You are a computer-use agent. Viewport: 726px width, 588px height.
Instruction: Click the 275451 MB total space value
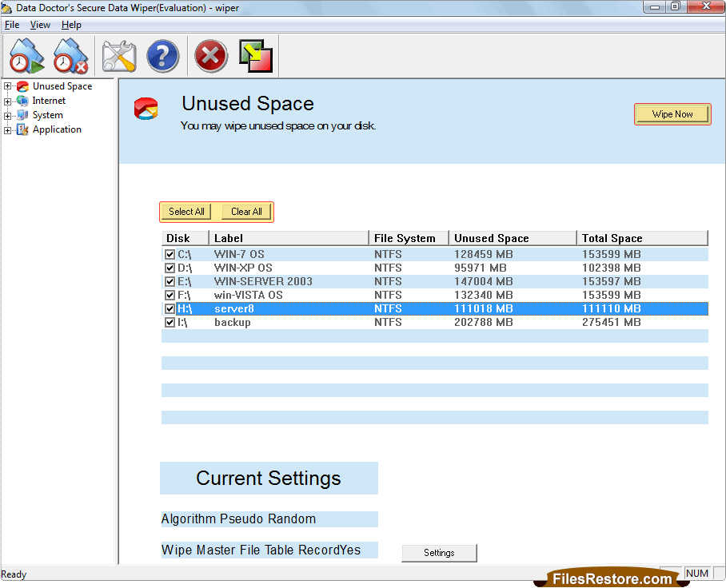(611, 323)
